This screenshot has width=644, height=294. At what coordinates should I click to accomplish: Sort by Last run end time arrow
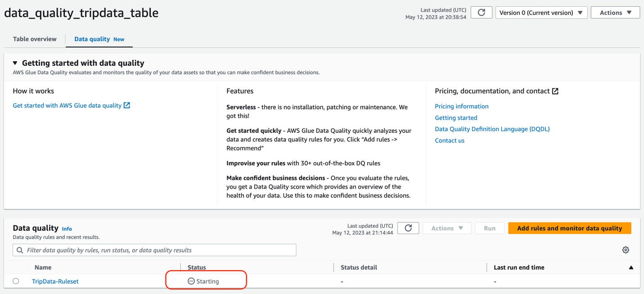[631, 267]
